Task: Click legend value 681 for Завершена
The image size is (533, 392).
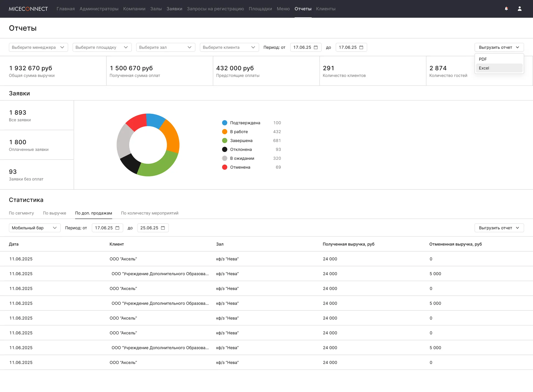Action: (277, 141)
